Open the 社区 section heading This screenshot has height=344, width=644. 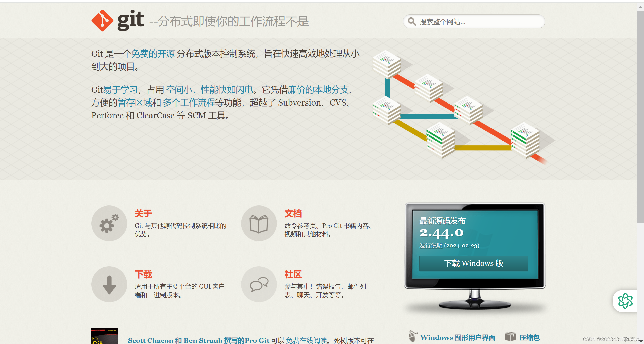tap(293, 274)
